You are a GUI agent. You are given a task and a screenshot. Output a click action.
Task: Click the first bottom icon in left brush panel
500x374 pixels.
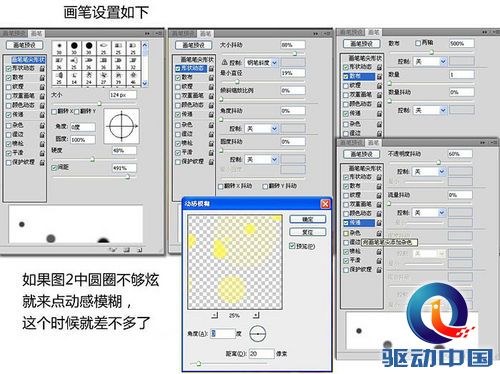tap(113, 249)
